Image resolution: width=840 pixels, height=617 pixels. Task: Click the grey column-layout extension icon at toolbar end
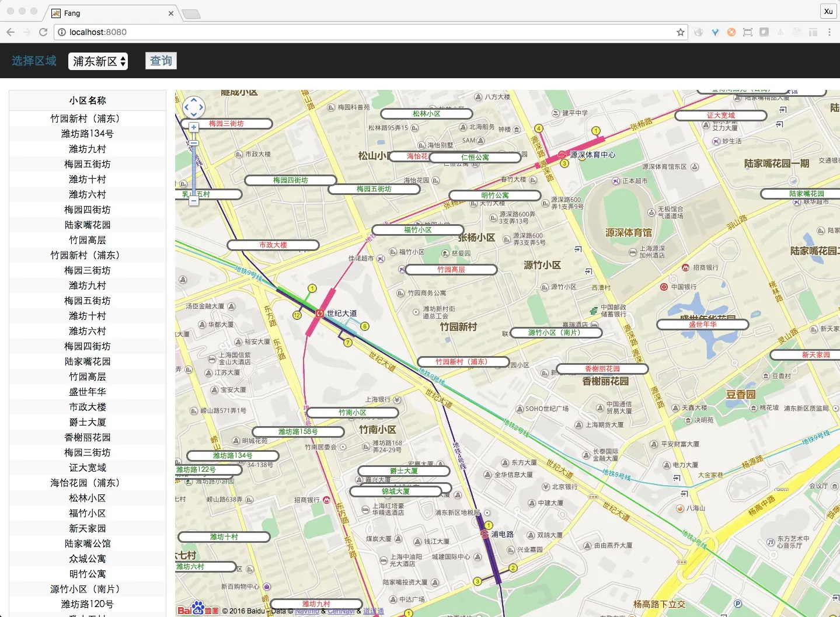coord(813,32)
